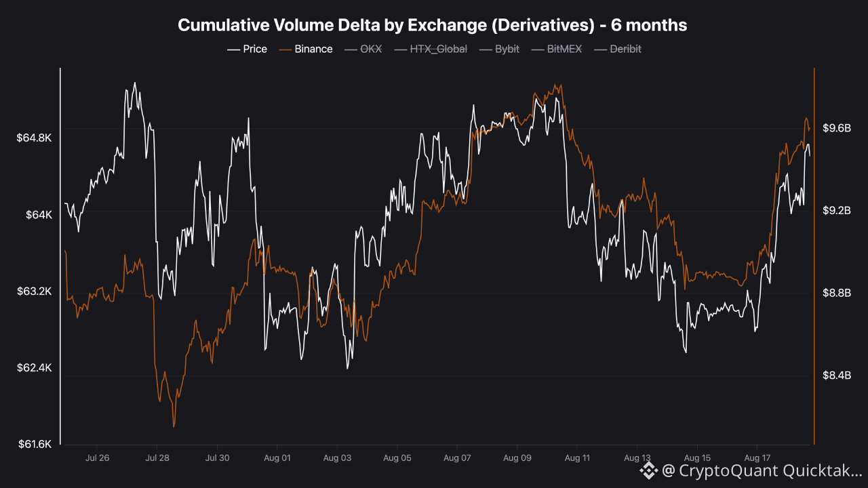868x488 pixels.
Task: Enable the Deribit series in the legend
Action: coord(617,49)
